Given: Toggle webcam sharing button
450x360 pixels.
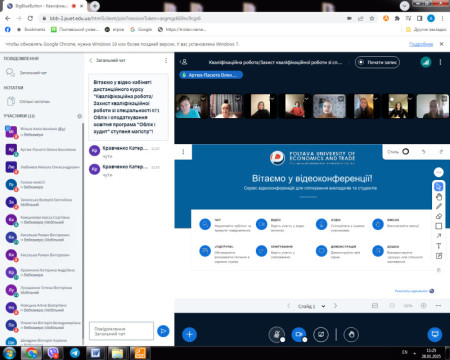Looking at the screenshot, I should 299,334.
